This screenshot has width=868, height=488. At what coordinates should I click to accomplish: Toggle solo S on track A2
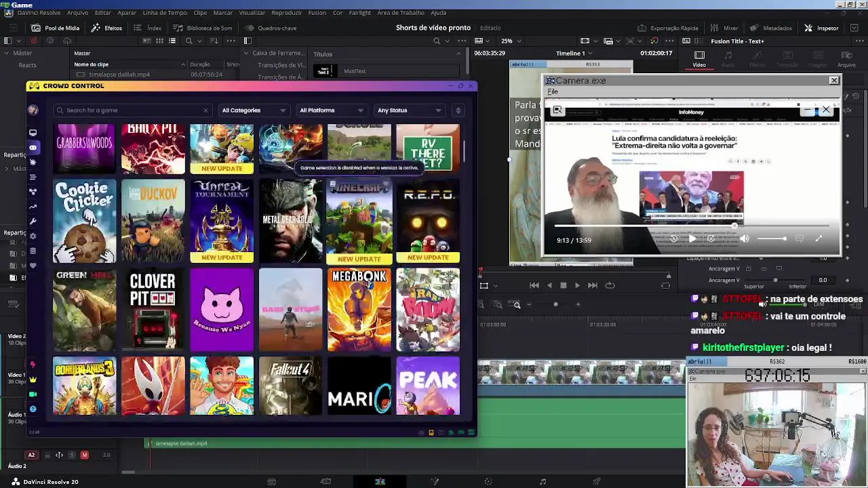point(72,455)
